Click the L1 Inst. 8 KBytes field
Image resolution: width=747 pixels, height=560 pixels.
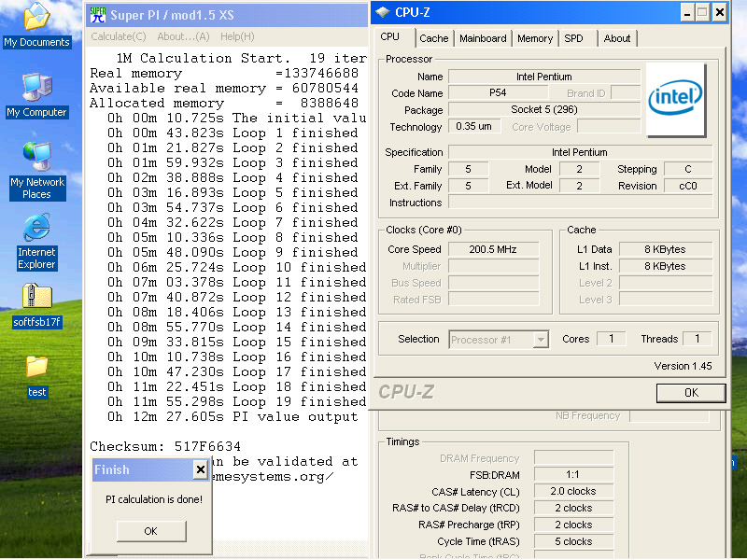[x=666, y=266]
